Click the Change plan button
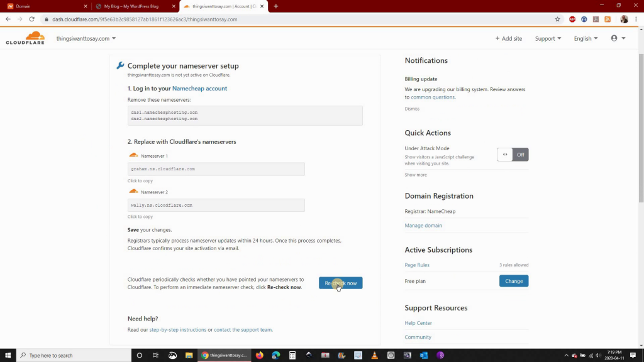 coord(514,281)
